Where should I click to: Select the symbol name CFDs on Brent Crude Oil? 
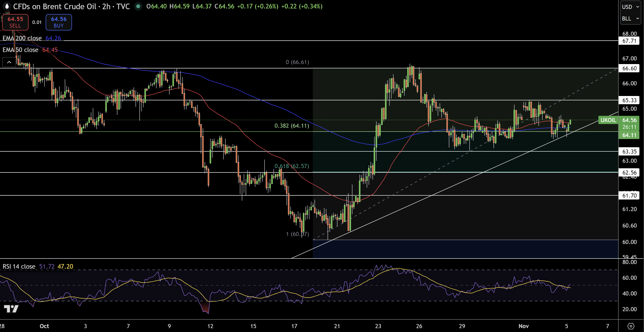click(x=55, y=7)
